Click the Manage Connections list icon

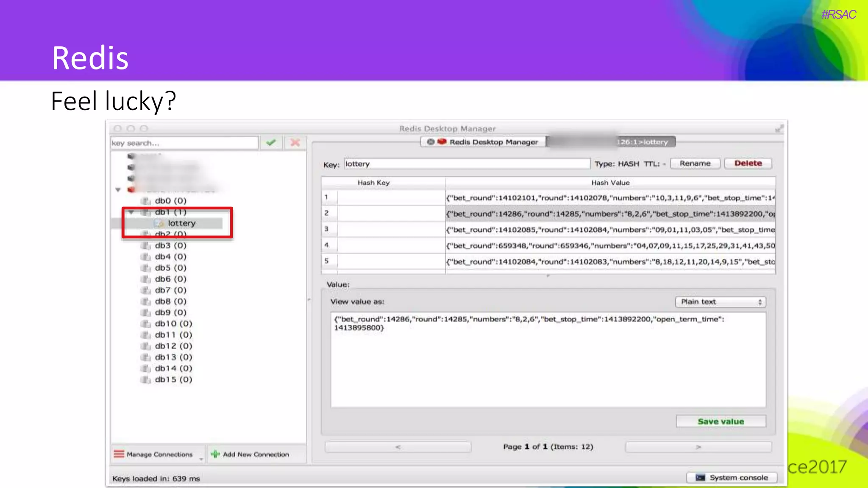119,454
